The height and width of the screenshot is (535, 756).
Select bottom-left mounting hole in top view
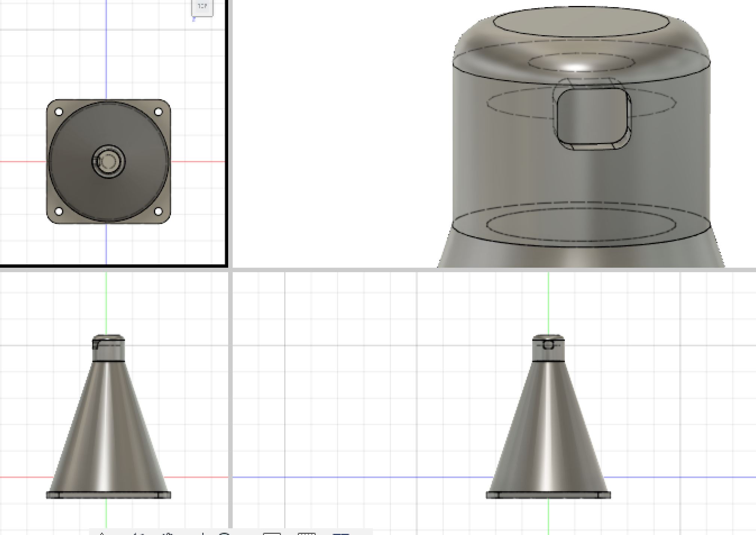[x=59, y=212]
